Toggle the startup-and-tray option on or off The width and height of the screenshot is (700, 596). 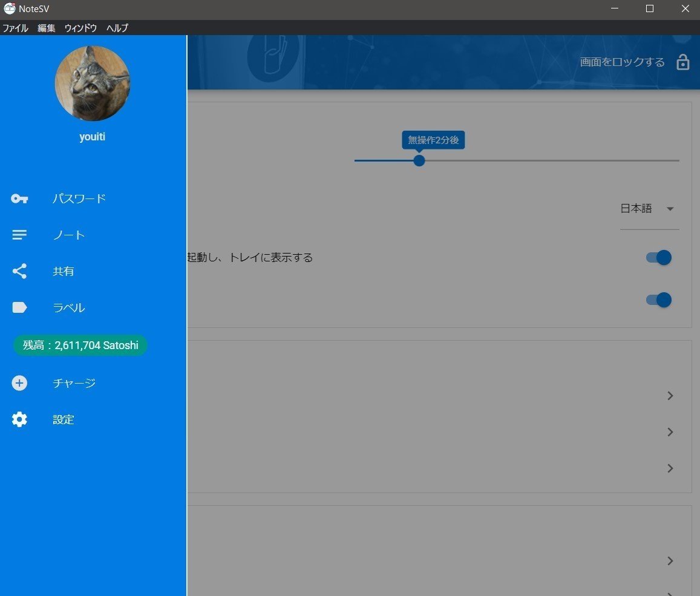pos(658,257)
